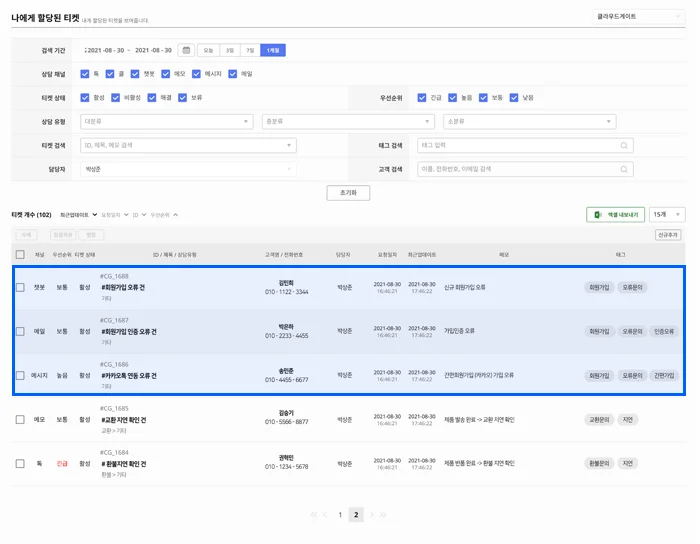The width and height of the screenshot is (700, 544).
Task: Click the previous page arrow in pagination
Action: tap(324, 515)
